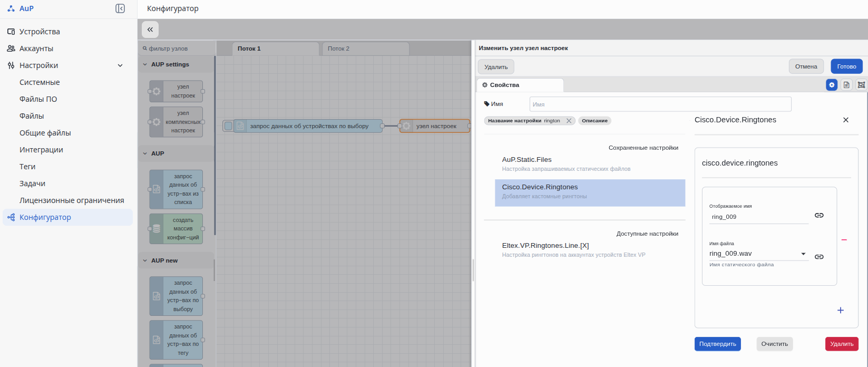Click link icon next to Отображаемое имя

tap(819, 215)
